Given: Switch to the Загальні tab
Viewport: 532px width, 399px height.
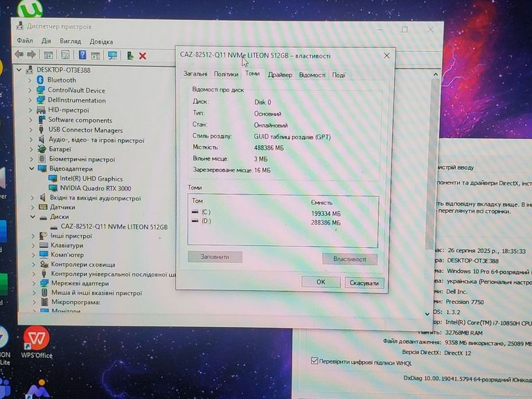Looking at the screenshot, I should coord(195,74).
